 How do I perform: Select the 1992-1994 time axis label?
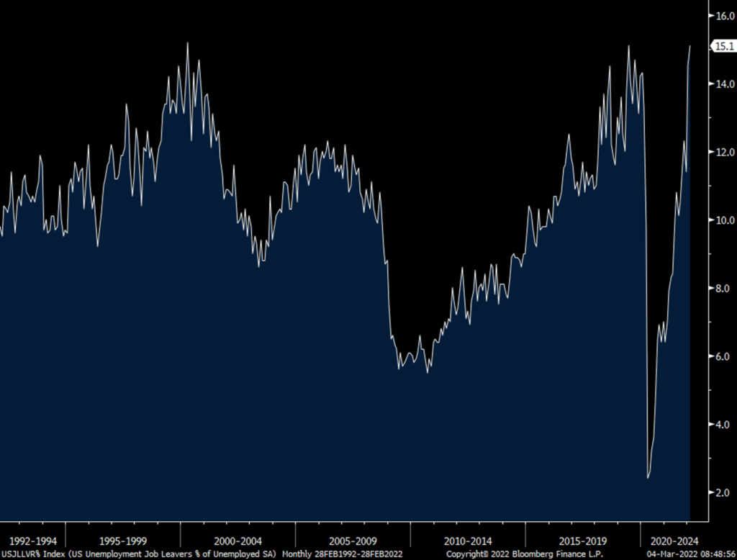(x=33, y=541)
